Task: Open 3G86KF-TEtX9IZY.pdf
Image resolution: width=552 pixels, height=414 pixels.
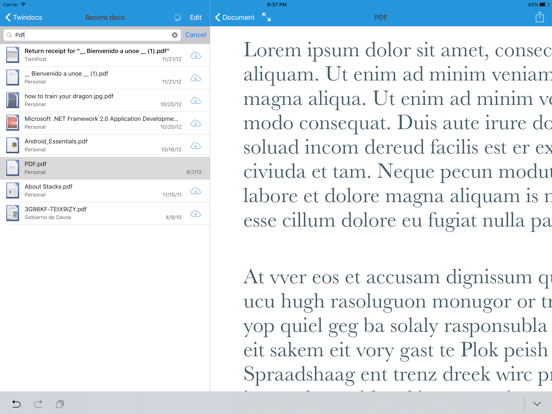Action: coord(105,213)
